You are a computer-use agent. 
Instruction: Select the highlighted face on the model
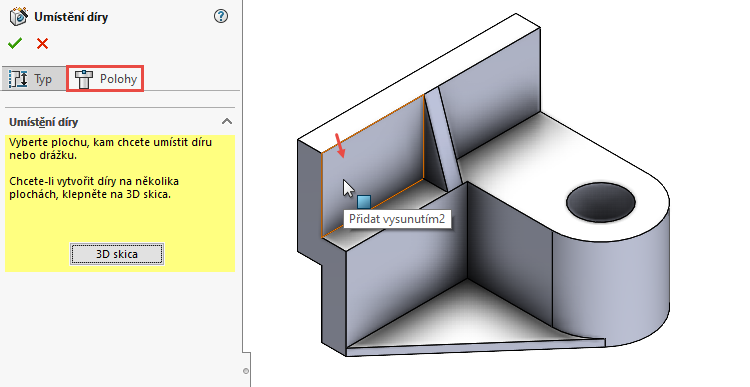(x=372, y=167)
